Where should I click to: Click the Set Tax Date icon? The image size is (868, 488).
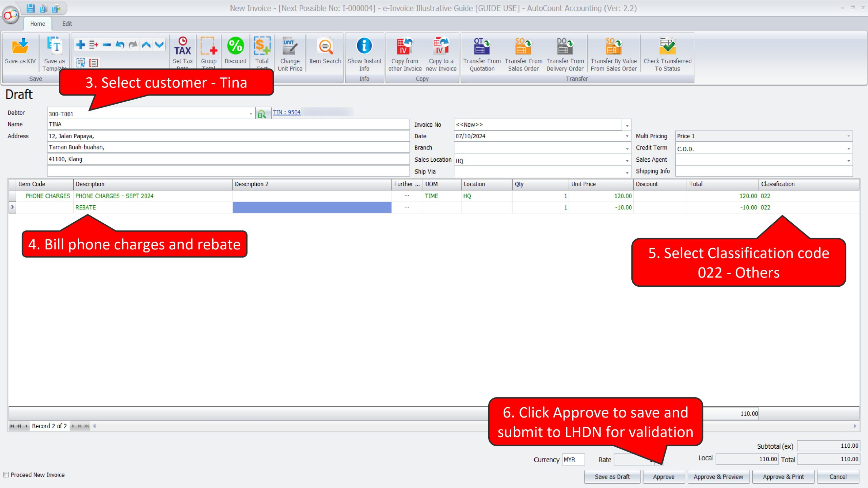click(x=182, y=52)
